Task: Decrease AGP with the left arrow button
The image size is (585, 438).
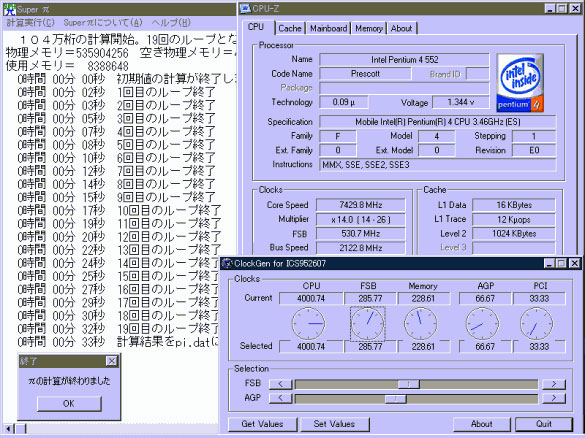Action: click(x=280, y=398)
